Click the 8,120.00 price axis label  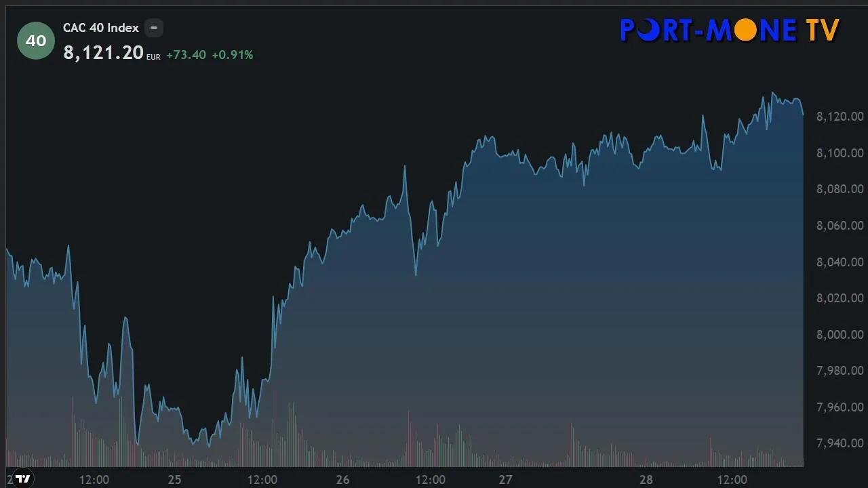pos(840,117)
